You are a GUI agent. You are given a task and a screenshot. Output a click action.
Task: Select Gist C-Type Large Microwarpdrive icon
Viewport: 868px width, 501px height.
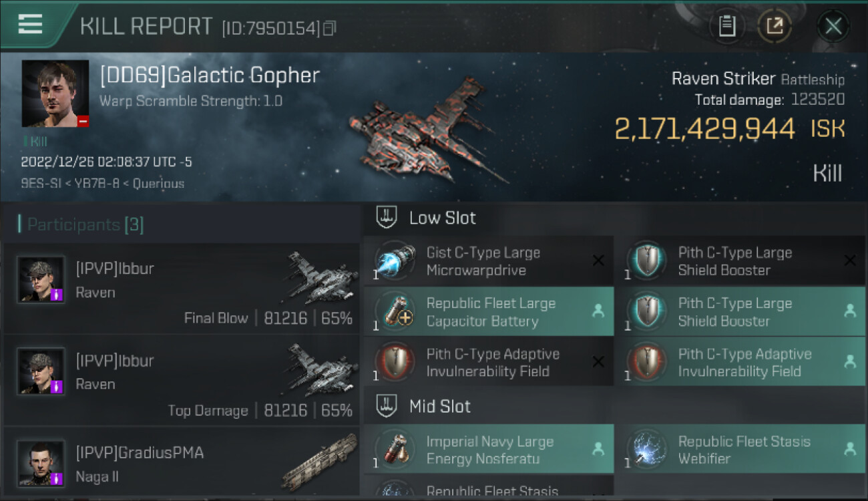(395, 261)
